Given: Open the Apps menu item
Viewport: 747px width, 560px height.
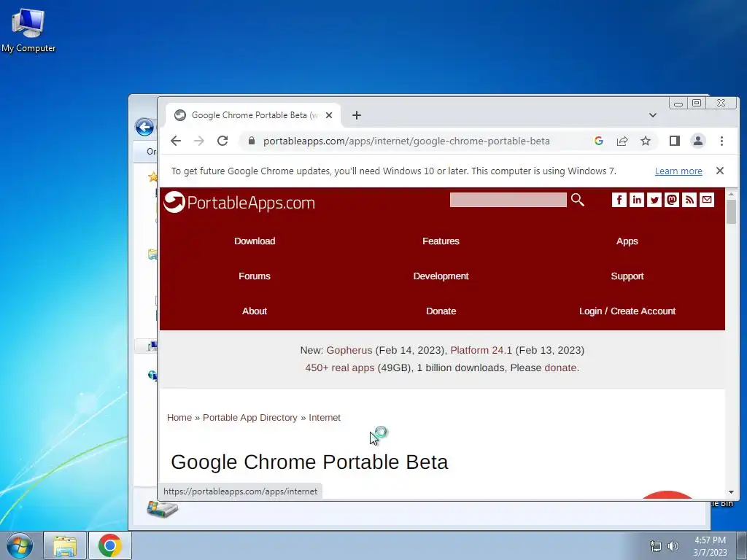Looking at the screenshot, I should pyautogui.click(x=627, y=241).
